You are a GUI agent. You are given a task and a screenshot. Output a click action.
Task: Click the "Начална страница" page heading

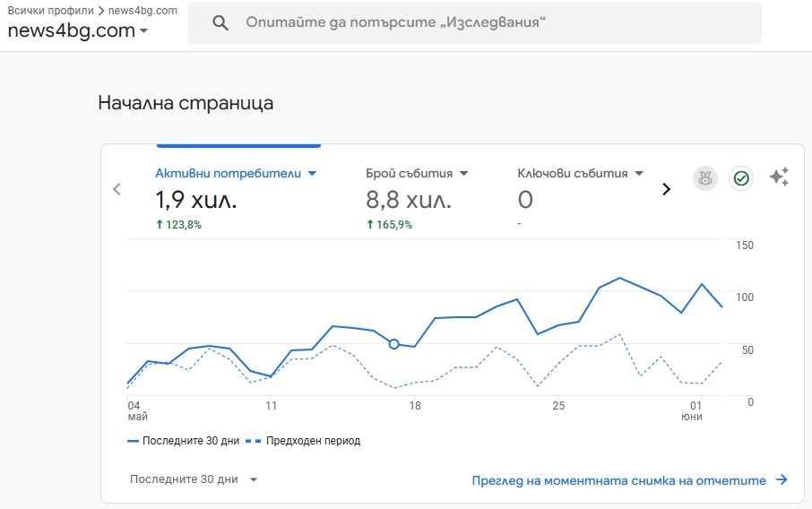186,103
